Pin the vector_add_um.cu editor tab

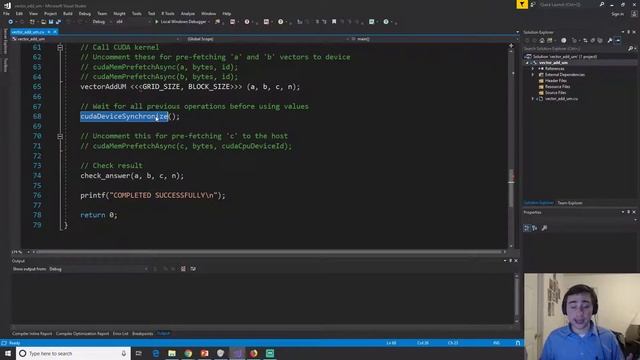click(49, 32)
